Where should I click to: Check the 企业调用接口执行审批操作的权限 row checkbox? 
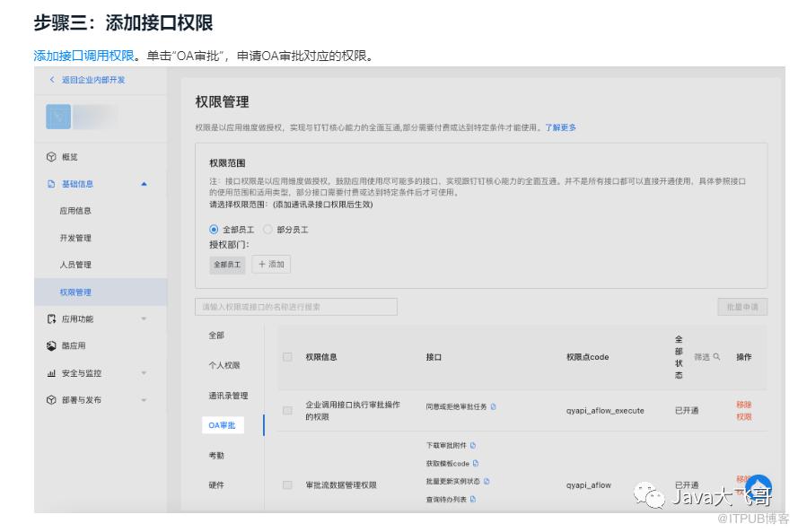pyautogui.click(x=287, y=411)
